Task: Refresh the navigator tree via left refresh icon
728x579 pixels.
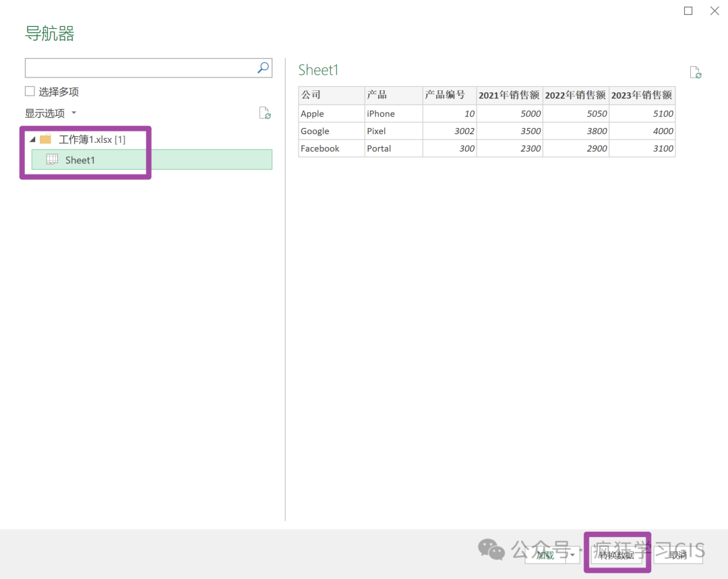Action: pyautogui.click(x=265, y=113)
